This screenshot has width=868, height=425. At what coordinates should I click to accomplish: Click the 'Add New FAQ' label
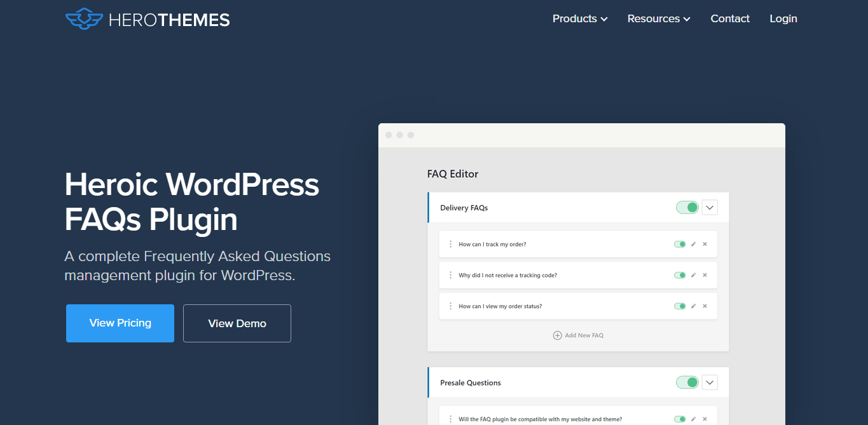click(x=584, y=335)
